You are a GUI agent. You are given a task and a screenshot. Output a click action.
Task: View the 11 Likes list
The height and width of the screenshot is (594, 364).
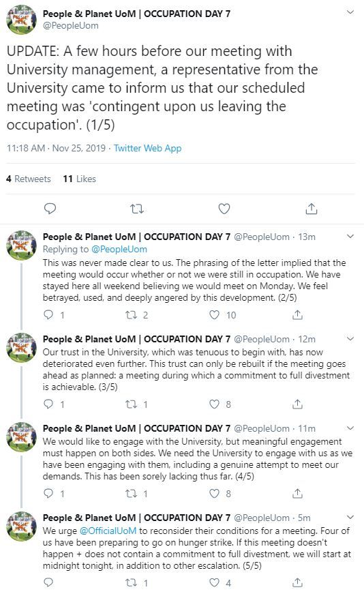[80, 179]
